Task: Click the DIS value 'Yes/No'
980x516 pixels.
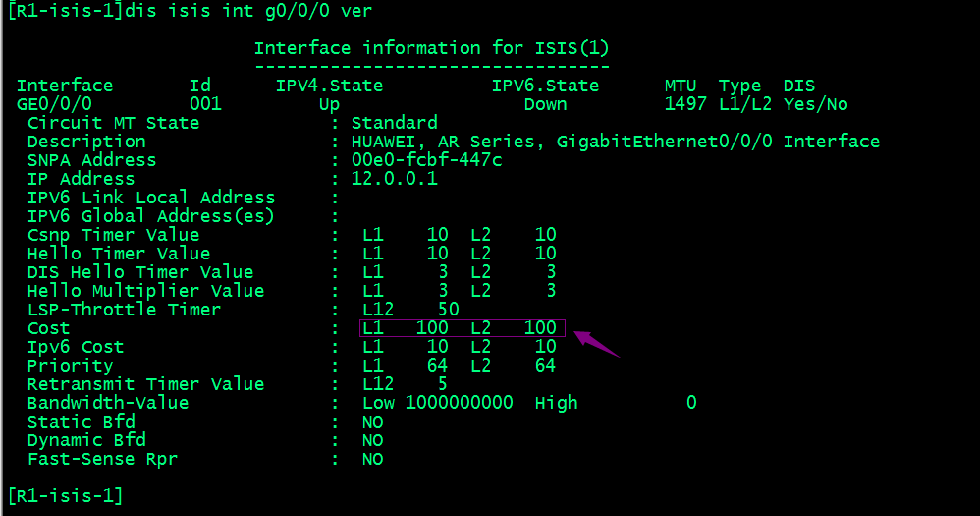Action: click(816, 104)
